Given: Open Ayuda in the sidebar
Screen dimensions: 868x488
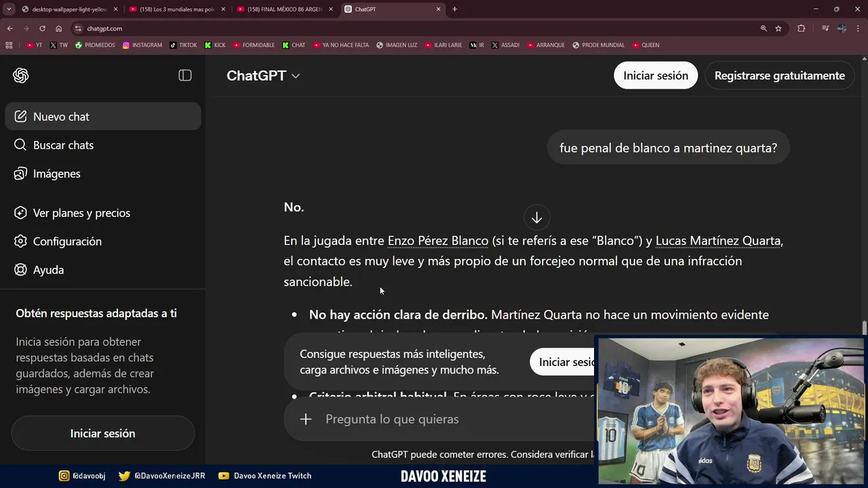Looking at the screenshot, I should tap(103, 270).
